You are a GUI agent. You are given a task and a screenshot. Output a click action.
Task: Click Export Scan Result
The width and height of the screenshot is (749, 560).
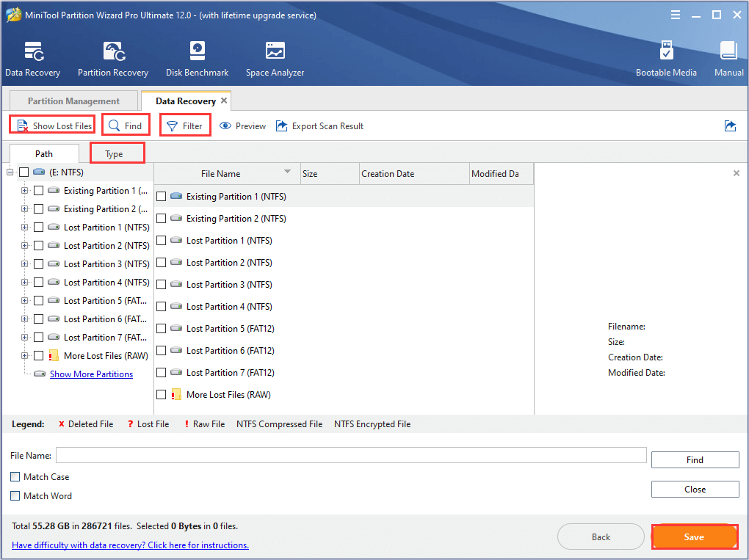tap(319, 126)
